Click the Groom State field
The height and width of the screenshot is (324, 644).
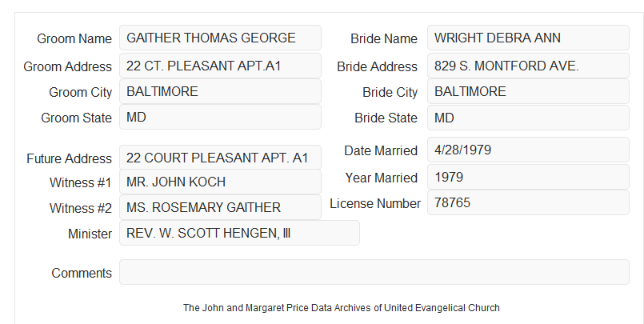tap(220, 117)
